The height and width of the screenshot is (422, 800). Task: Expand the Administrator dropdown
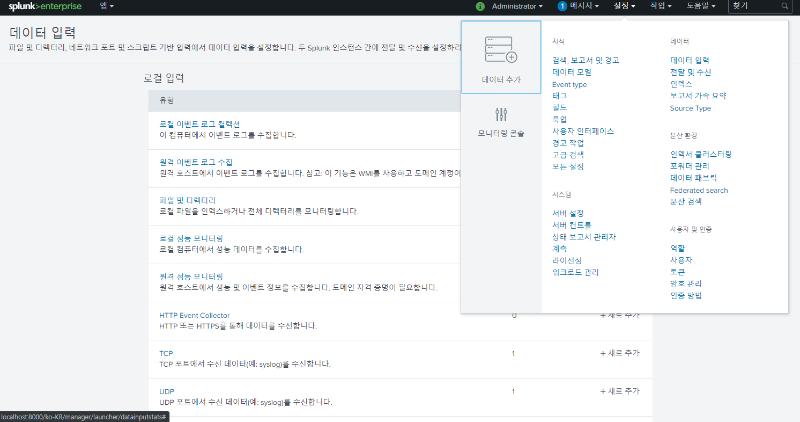(524, 7)
